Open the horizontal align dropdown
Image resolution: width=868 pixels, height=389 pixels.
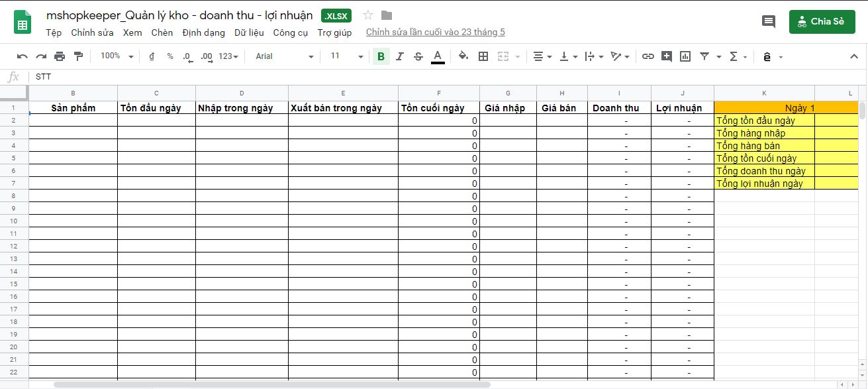tap(542, 57)
